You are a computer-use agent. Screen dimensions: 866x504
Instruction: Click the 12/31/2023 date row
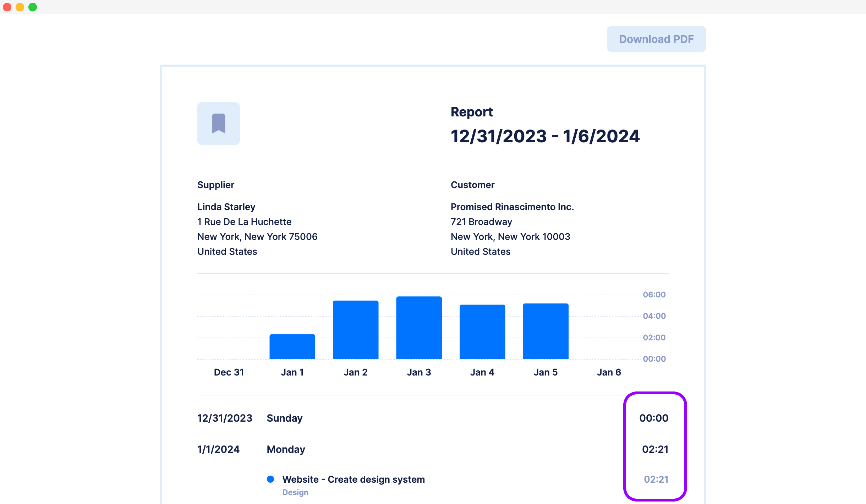[x=225, y=418]
